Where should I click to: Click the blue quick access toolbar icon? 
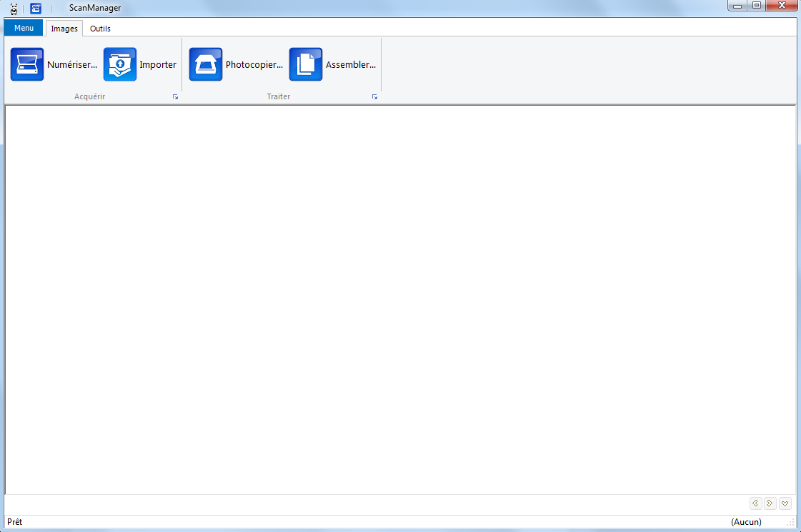click(x=36, y=8)
